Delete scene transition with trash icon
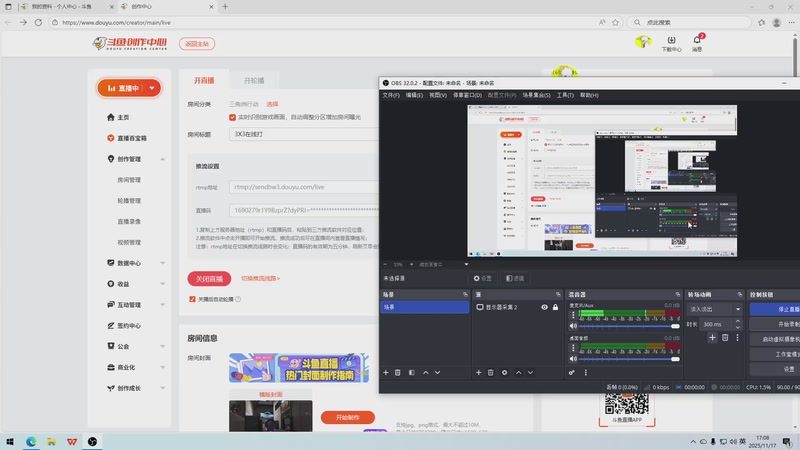The width and height of the screenshot is (800, 450). 725,337
